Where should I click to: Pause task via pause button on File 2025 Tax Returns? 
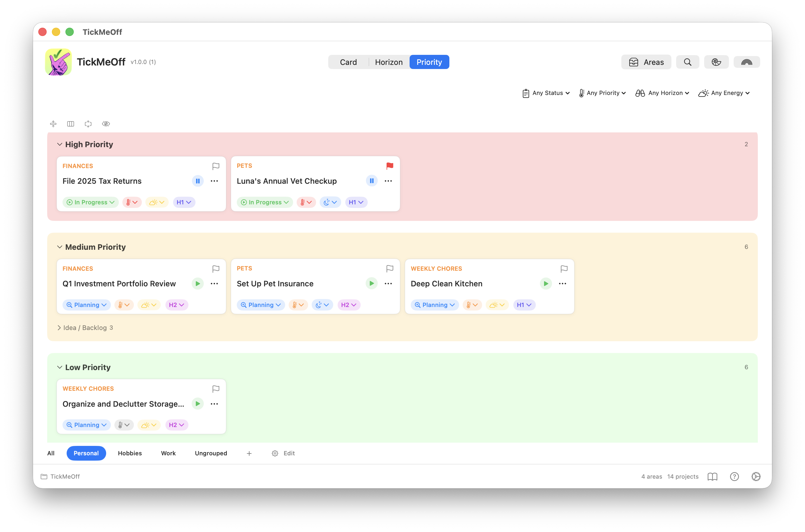tap(198, 181)
